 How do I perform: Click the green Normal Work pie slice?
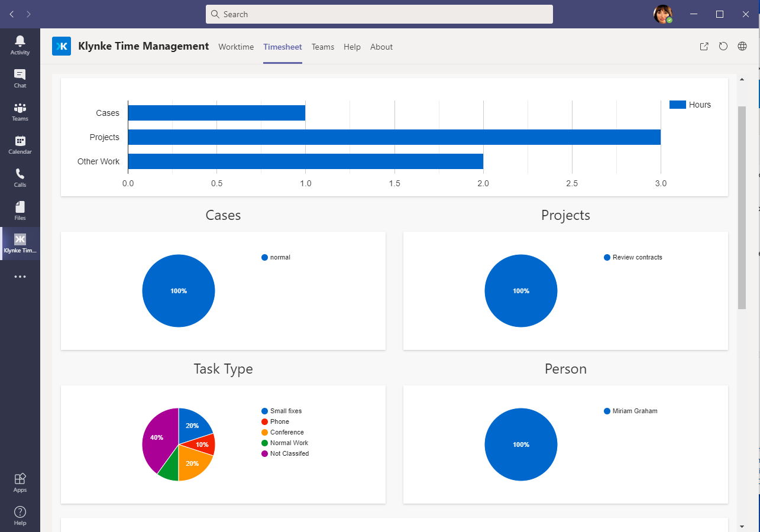(x=170, y=469)
